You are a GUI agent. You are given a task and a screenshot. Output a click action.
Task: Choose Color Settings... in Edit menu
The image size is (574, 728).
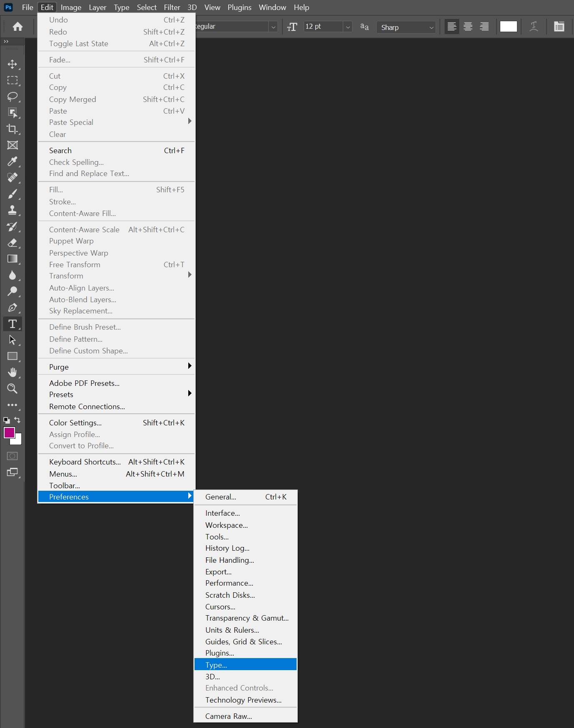click(117, 422)
